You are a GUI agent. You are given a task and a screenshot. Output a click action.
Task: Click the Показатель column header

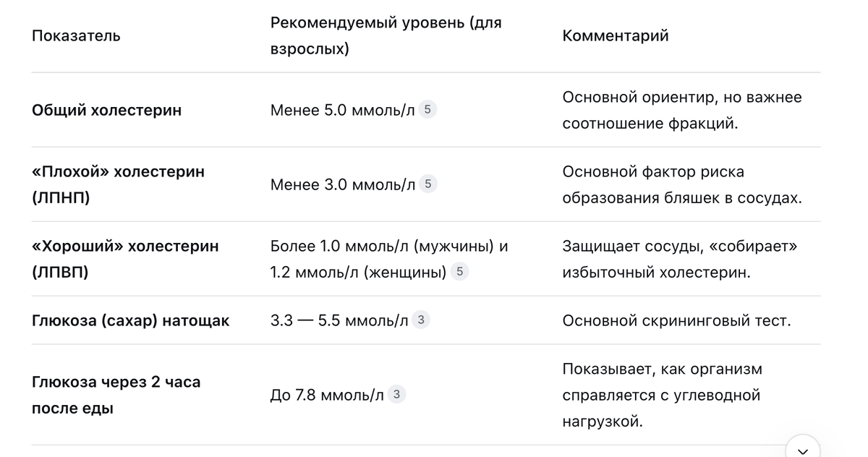point(76,35)
